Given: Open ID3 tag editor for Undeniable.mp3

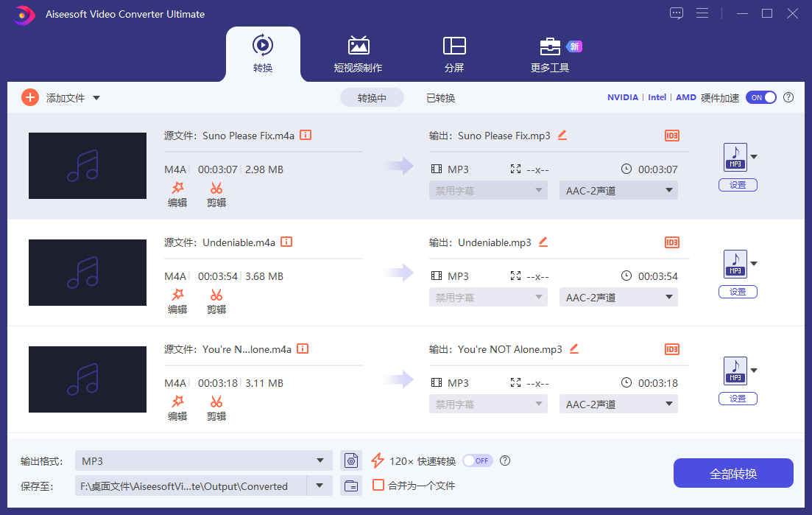Looking at the screenshot, I should tap(671, 242).
